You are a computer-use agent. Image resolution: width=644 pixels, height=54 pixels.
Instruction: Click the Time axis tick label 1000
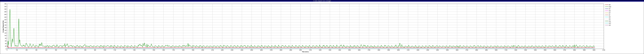point(105,50)
